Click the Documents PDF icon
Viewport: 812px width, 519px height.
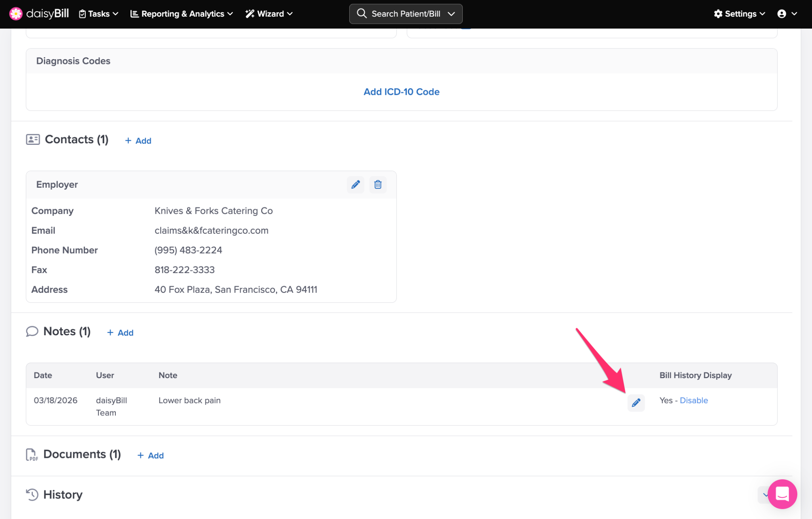coord(32,454)
